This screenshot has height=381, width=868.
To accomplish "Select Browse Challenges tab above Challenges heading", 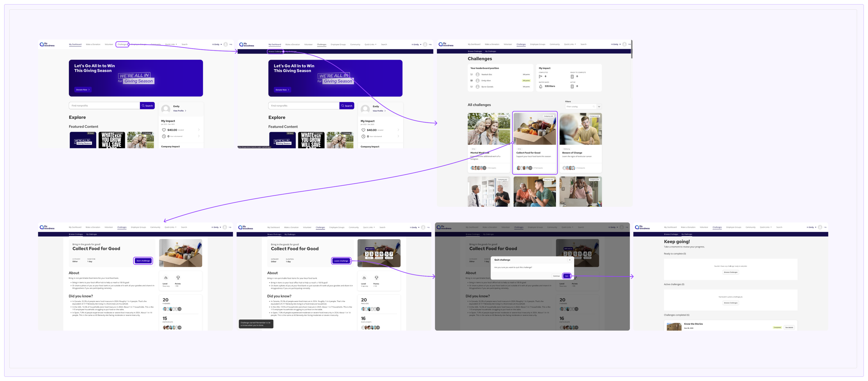I will tap(475, 51).
